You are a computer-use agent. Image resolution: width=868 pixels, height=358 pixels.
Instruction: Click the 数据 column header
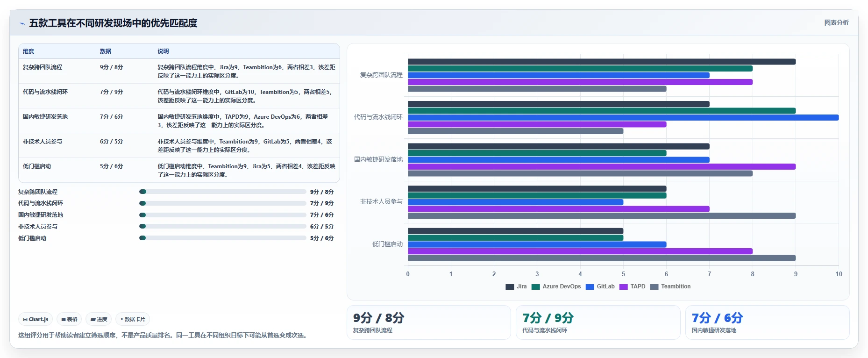coord(106,51)
